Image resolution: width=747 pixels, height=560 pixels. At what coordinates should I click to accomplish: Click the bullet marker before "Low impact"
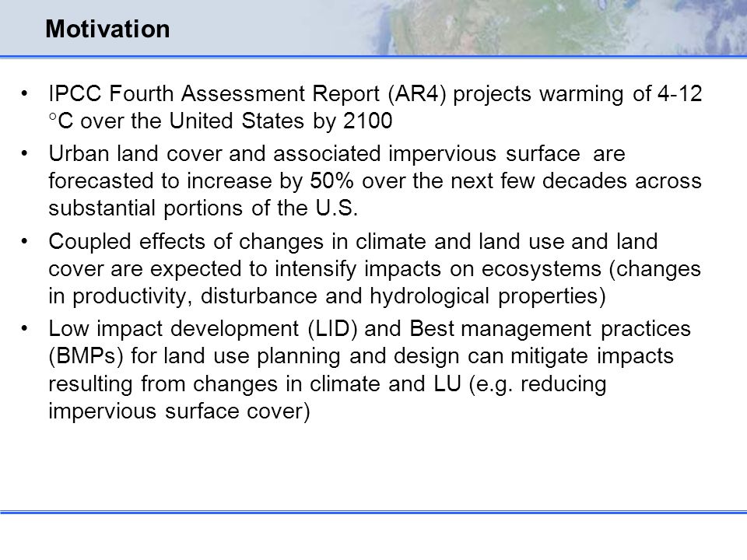pyautogui.click(x=25, y=329)
